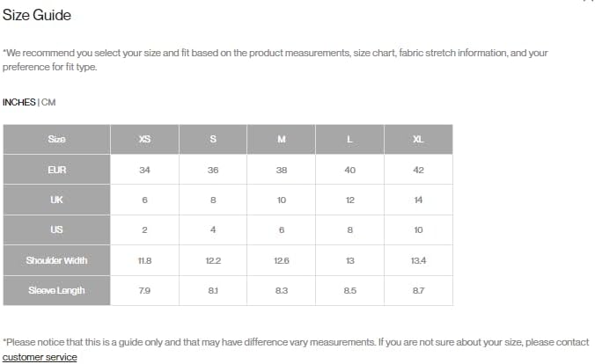
Task: Click EUR size 42 cell
Action: (x=418, y=170)
